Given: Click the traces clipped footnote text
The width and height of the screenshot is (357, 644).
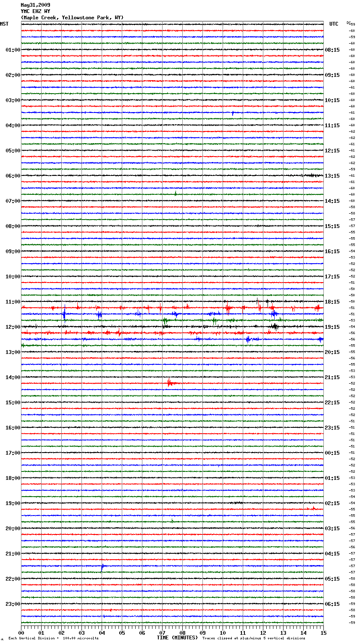Looking at the screenshot, I should [x=254, y=638].
